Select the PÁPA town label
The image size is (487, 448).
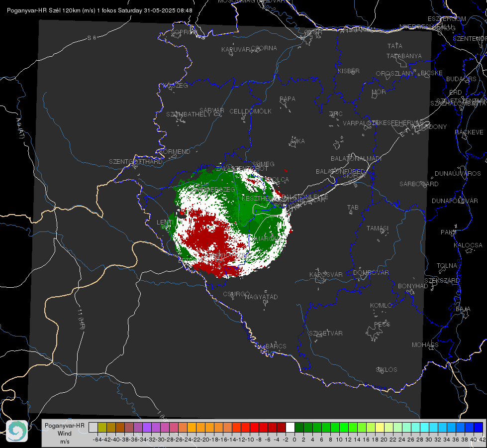[x=288, y=99]
